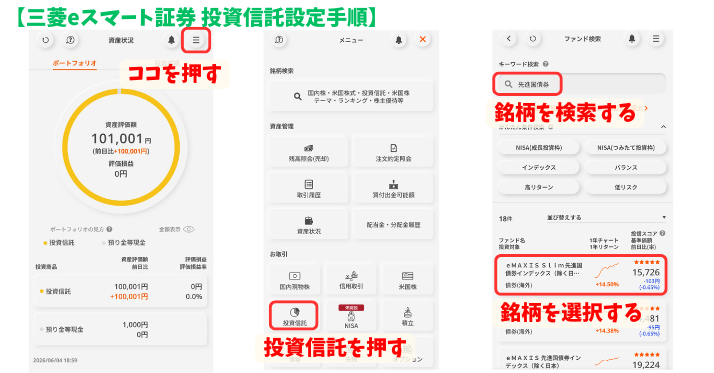The image size is (714, 373).
Task: Tap refresh icon on asset status screen
Action: pos(46,40)
